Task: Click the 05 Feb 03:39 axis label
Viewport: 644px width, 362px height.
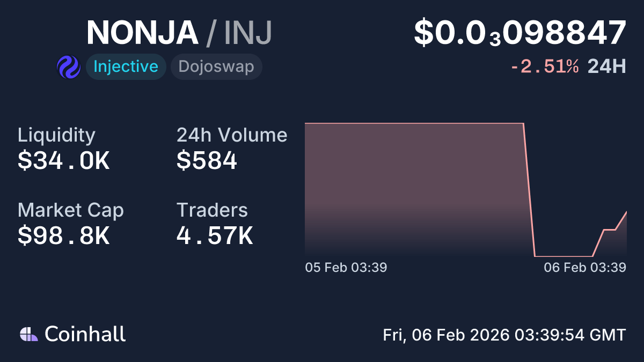Action: click(x=346, y=267)
